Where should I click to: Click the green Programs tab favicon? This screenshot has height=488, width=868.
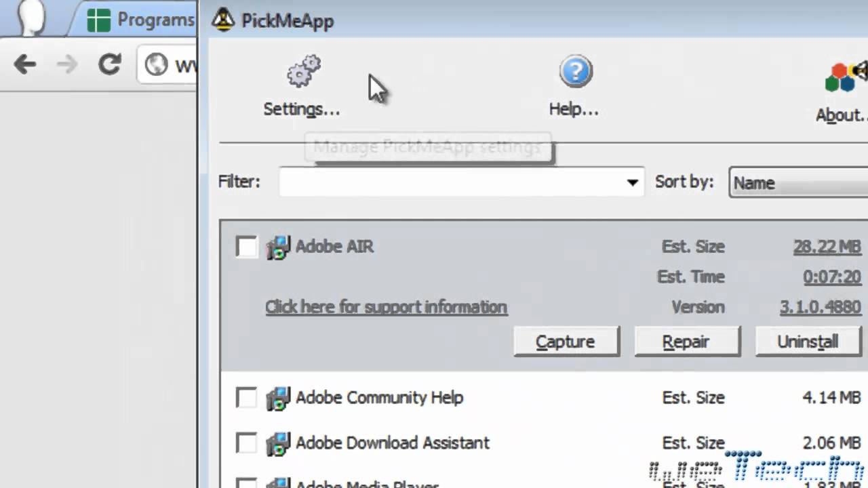(x=99, y=20)
